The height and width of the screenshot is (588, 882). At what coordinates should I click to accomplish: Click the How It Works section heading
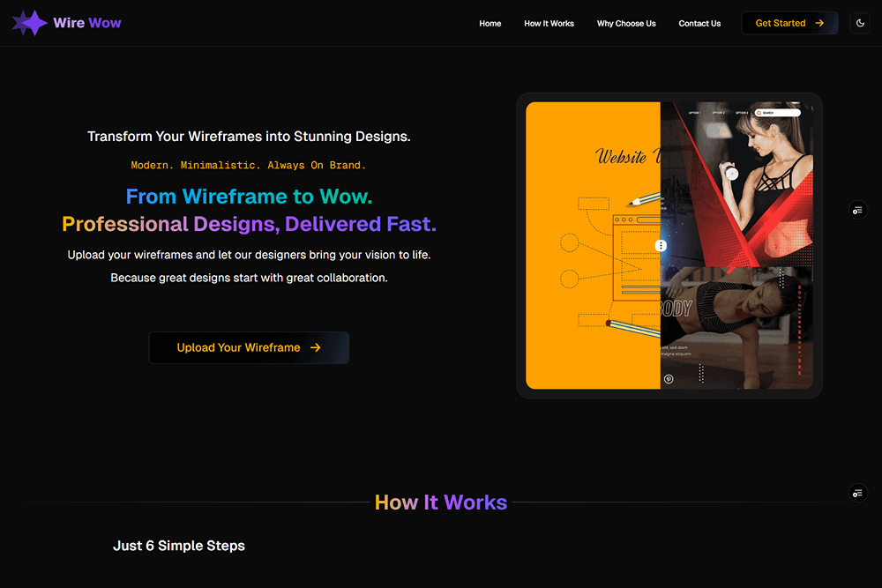pos(441,502)
